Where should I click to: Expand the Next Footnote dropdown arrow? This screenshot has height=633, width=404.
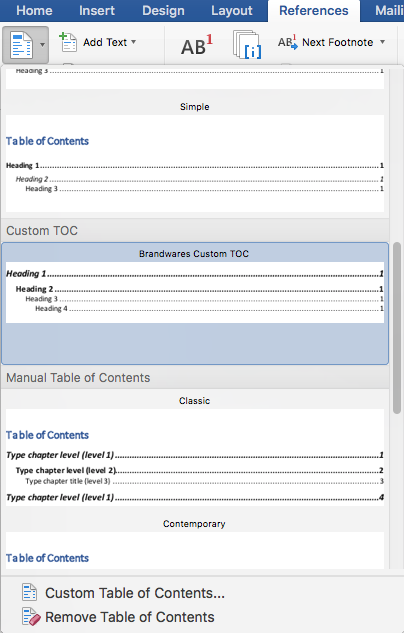pyautogui.click(x=382, y=42)
